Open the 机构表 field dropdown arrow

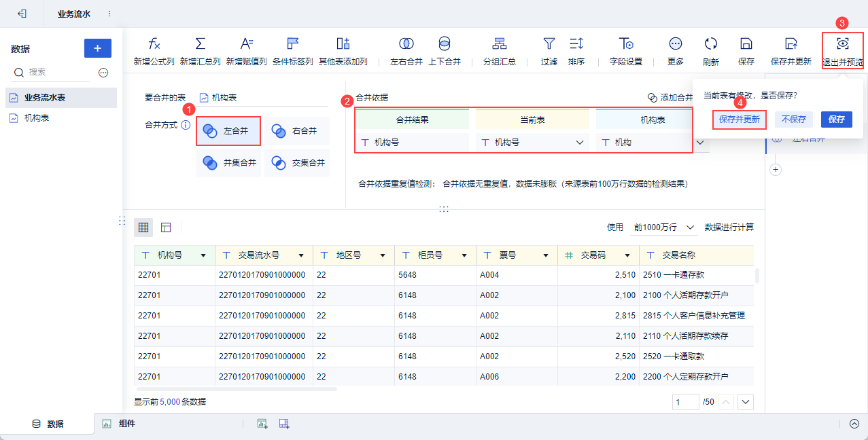click(x=700, y=143)
